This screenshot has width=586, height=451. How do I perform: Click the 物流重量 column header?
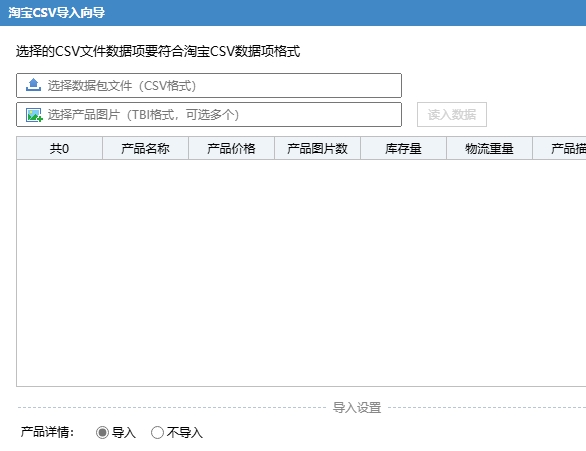[x=489, y=148]
